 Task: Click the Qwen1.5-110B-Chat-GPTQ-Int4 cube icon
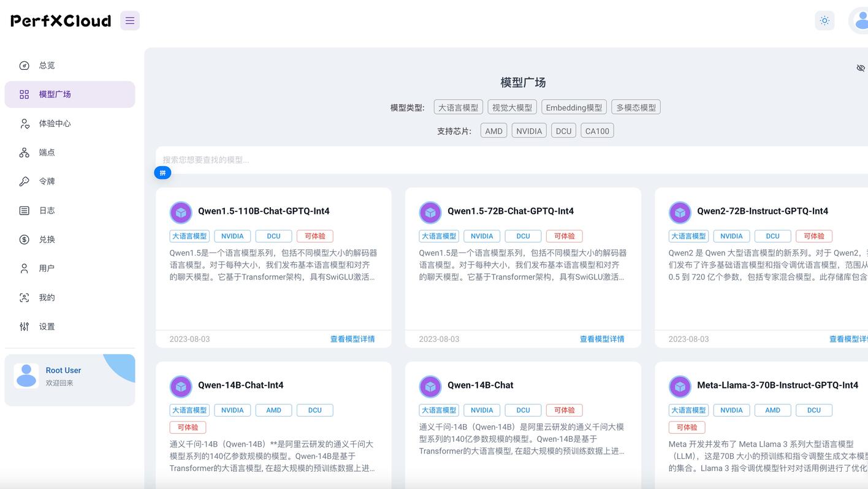pyautogui.click(x=181, y=213)
